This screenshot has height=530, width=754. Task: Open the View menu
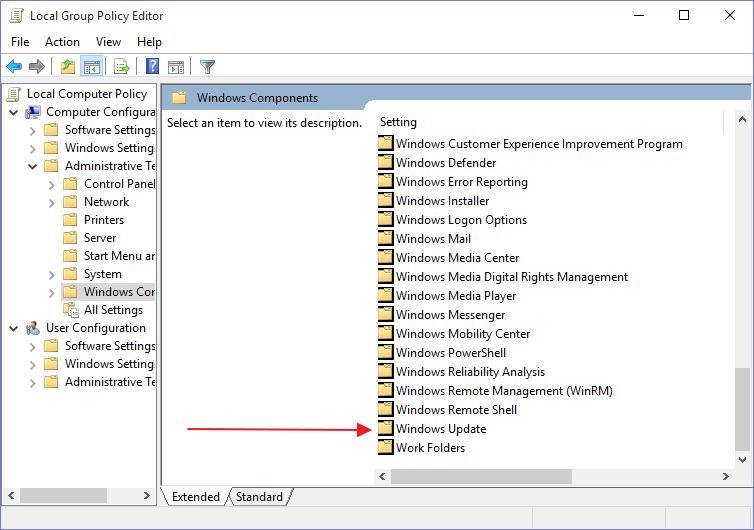[x=108, y=42]
